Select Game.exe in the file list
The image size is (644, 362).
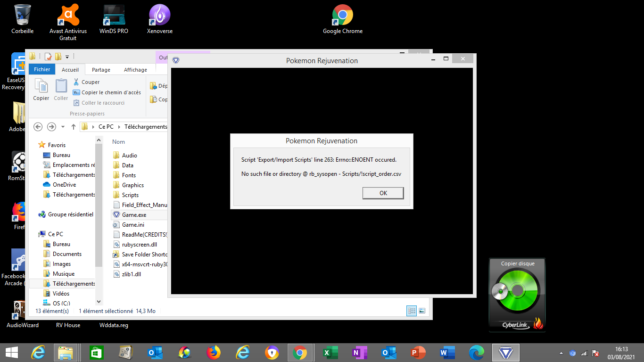coord(130,215)
